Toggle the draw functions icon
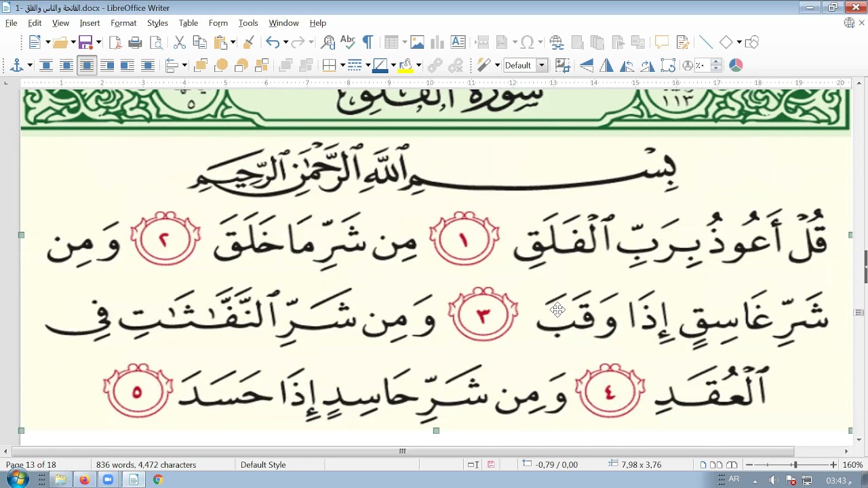Image resolution: width=868 pixels, height=488 pixels. point(751,43)
